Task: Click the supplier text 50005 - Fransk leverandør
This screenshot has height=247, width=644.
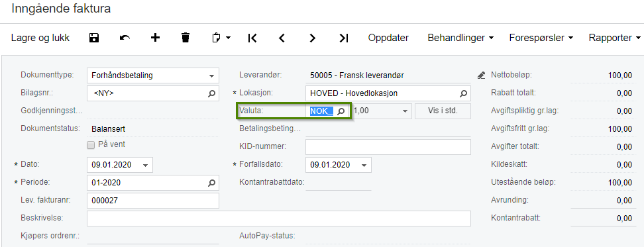Action: tap(357, 75)
